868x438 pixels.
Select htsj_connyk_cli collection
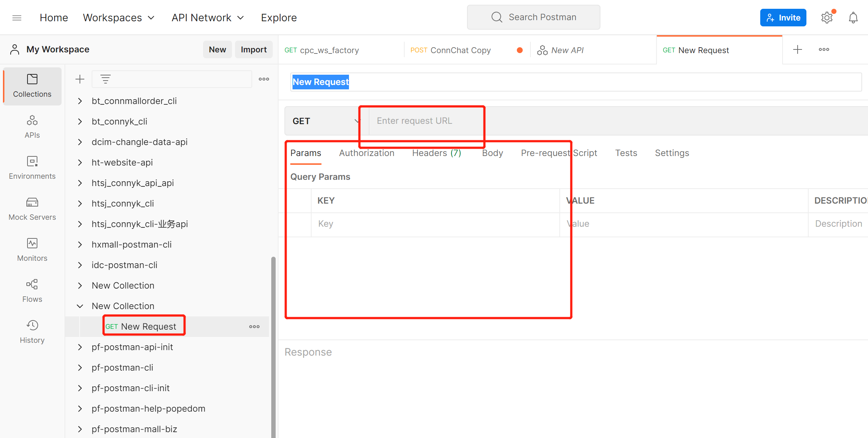[123, 204]
